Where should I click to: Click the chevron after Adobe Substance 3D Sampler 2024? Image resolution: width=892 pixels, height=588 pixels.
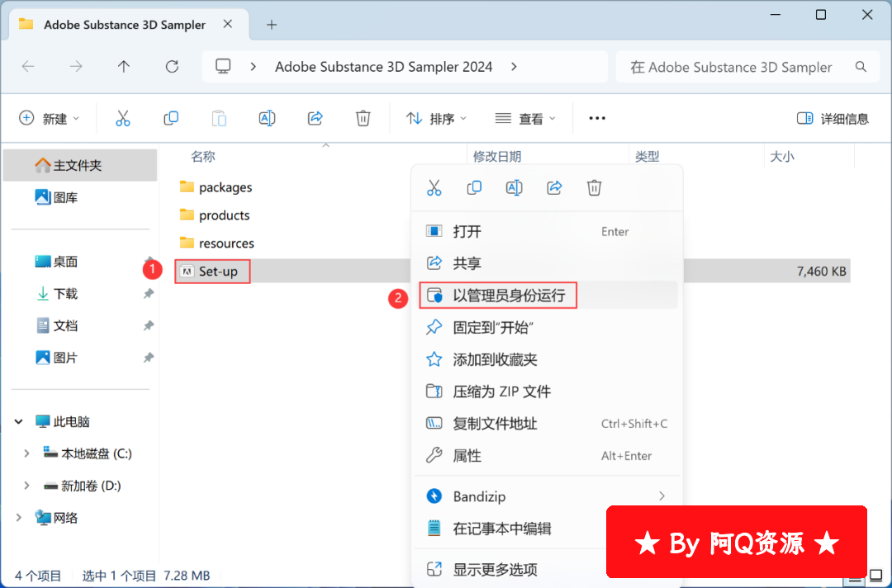[x=514, y=67]
